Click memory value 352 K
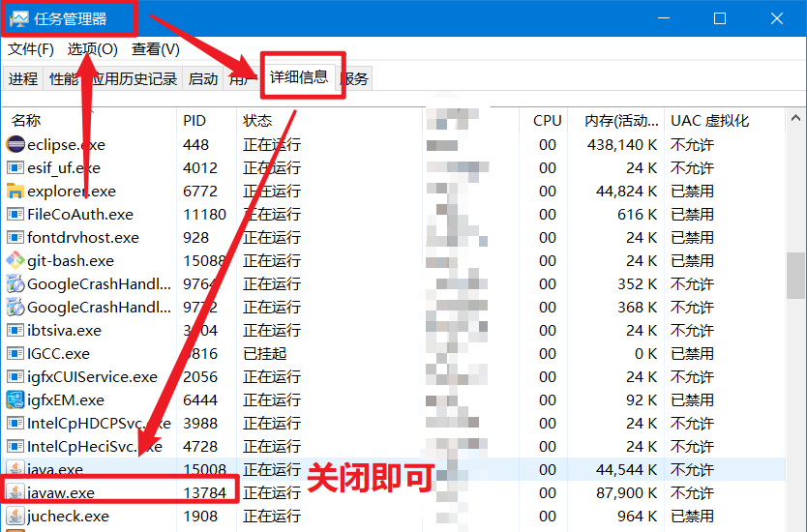807x532 pixels. point(638,283)
